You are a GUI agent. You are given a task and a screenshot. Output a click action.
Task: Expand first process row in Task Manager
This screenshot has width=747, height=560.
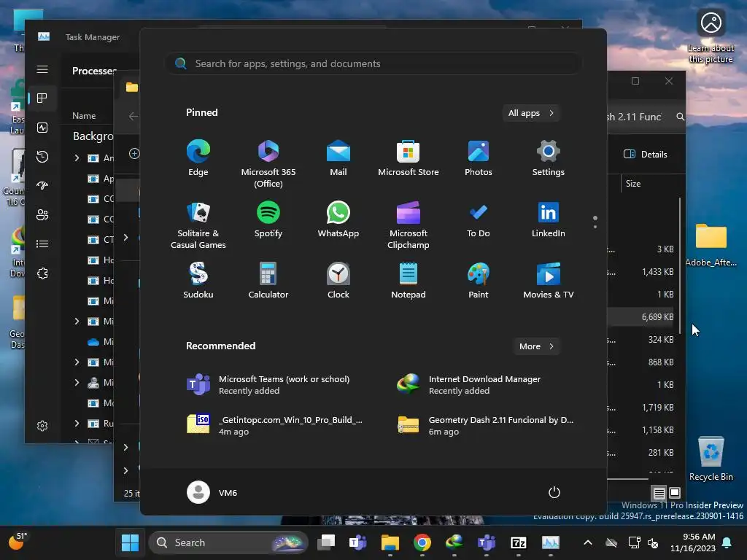pyautogui.click(x=77, y=157)
